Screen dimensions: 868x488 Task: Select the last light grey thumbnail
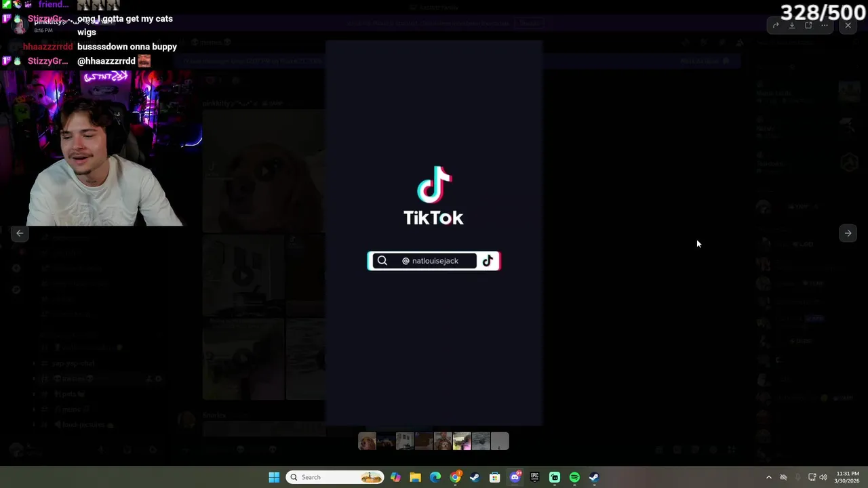pyautogui.click(x=500, y=441)
